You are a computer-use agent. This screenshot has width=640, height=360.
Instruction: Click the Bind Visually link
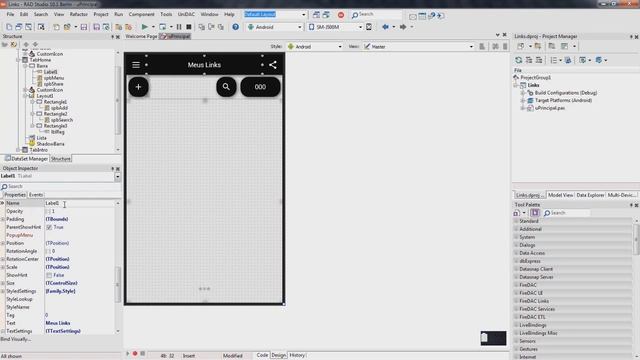click(16, 339)
